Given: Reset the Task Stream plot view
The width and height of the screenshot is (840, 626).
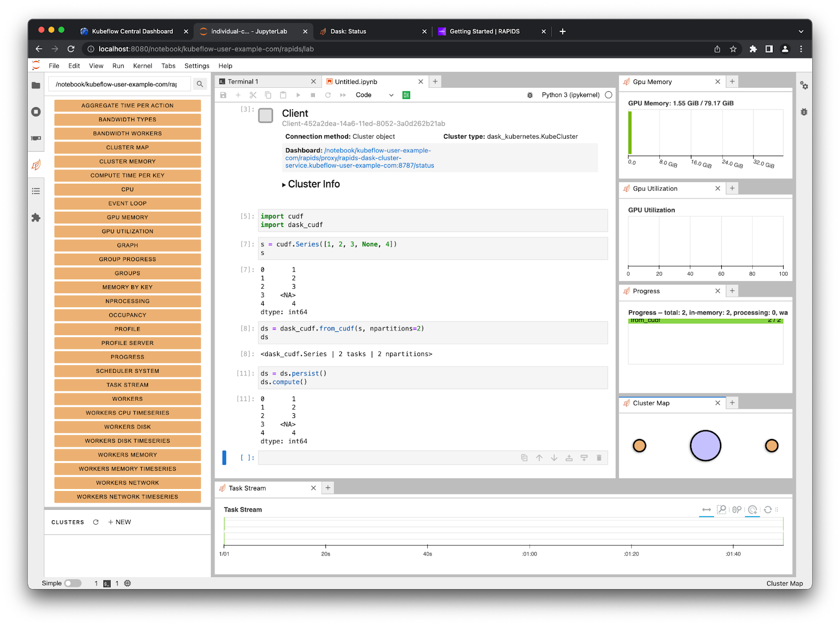Looking at the screenshot, I should [x=768, y=509].
